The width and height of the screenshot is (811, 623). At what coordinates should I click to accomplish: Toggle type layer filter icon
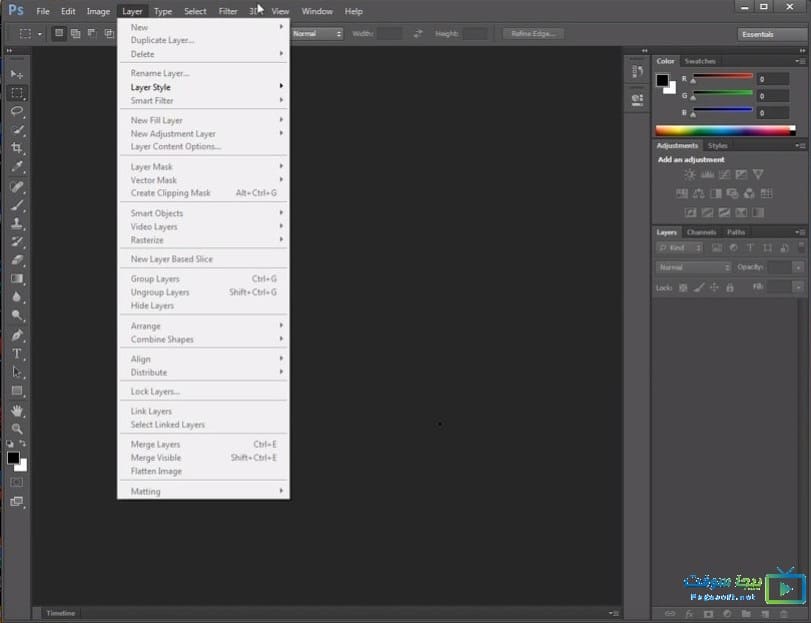(x=750, y=248)
